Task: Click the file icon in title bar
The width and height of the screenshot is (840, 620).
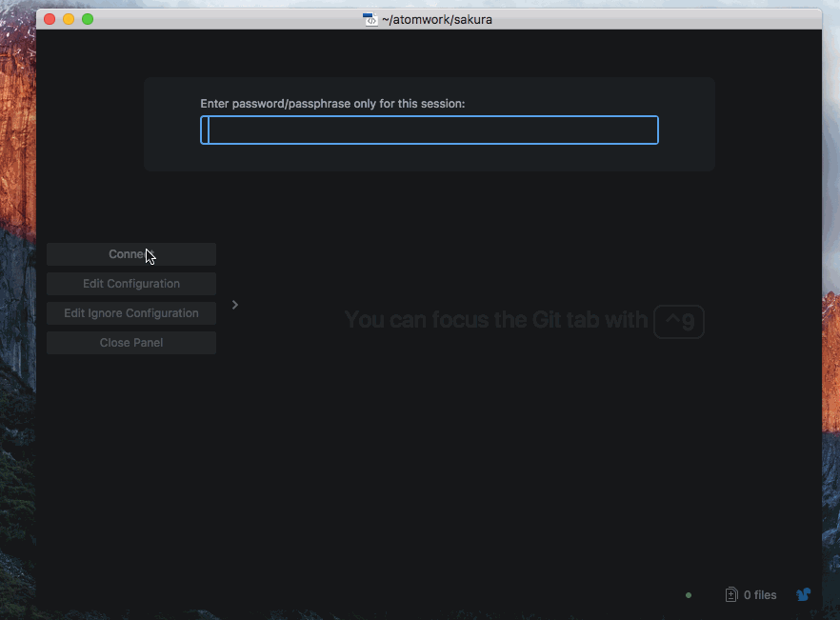Action: 370,19
